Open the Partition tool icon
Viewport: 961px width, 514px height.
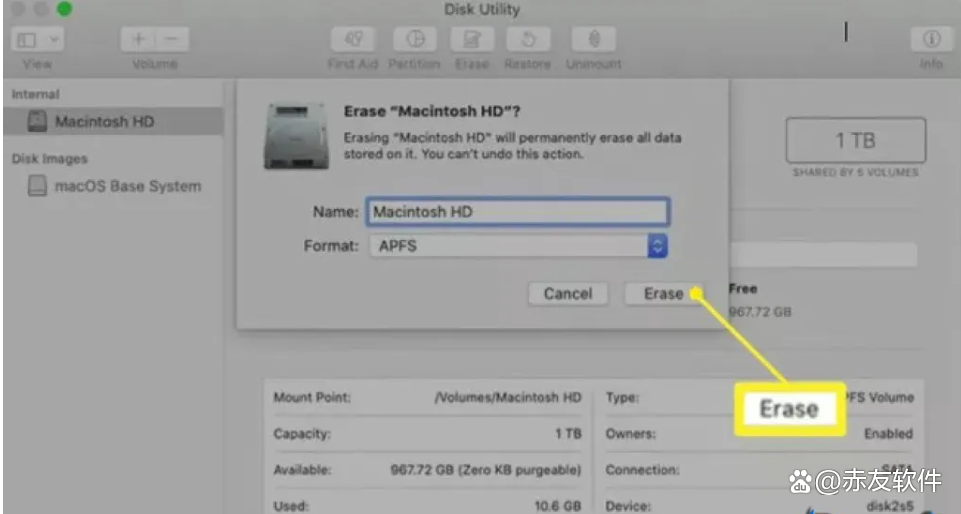point(414,40)
